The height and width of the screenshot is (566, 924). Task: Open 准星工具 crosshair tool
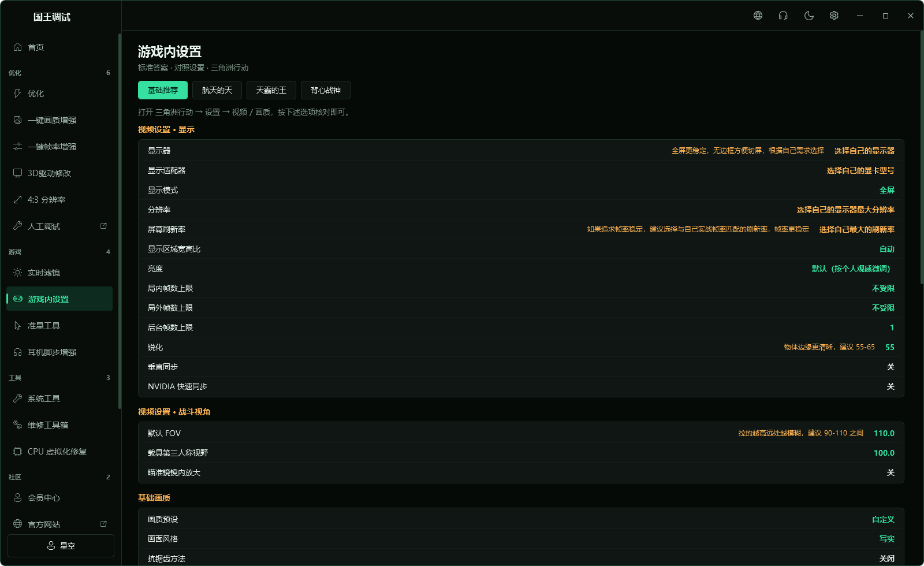[59, 326]
